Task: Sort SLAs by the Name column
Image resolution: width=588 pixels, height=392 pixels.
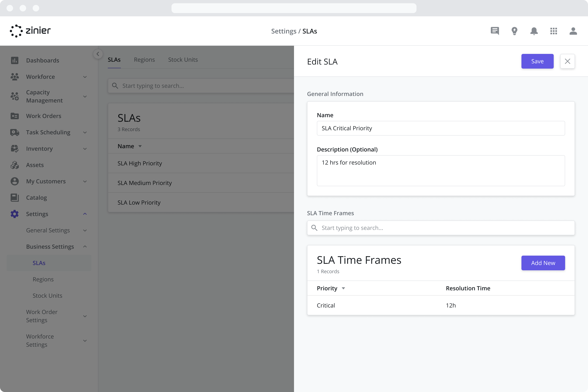Action: tap(140, 146)
